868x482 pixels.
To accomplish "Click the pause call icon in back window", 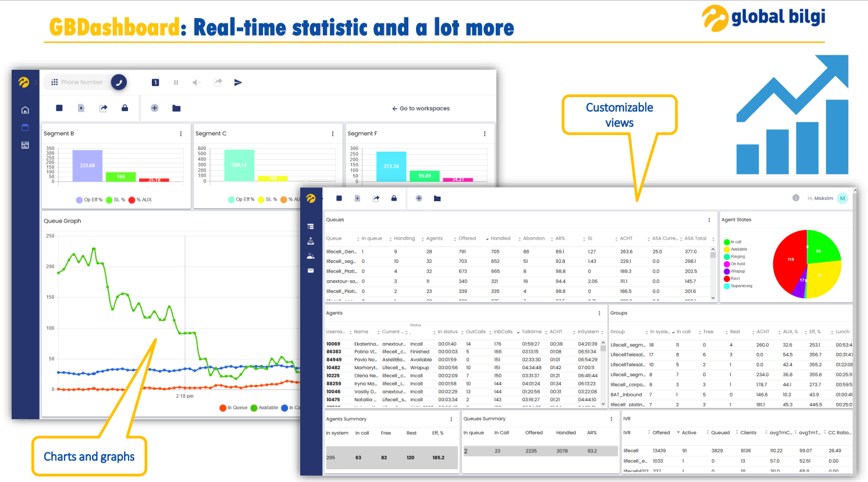I will click(x=176, y=83).
